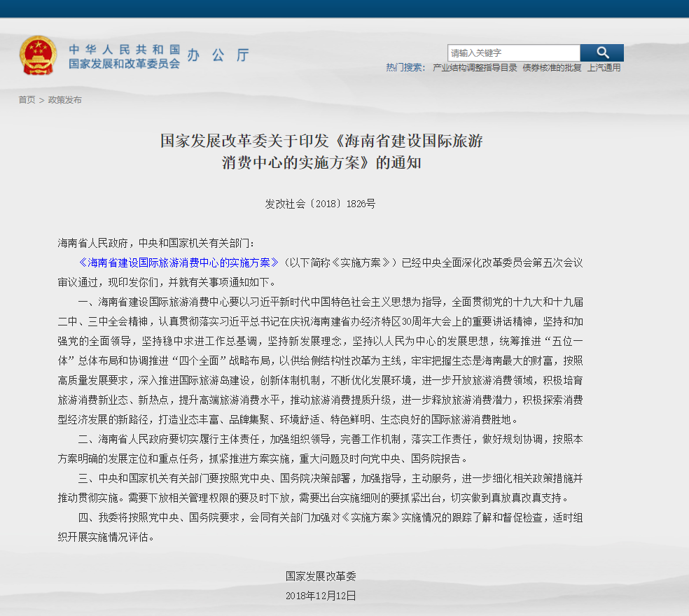Click the paragraph starting 一、海南省建设国际旅游消费中心
Screen dimensions: 689x616
point(320,360)
